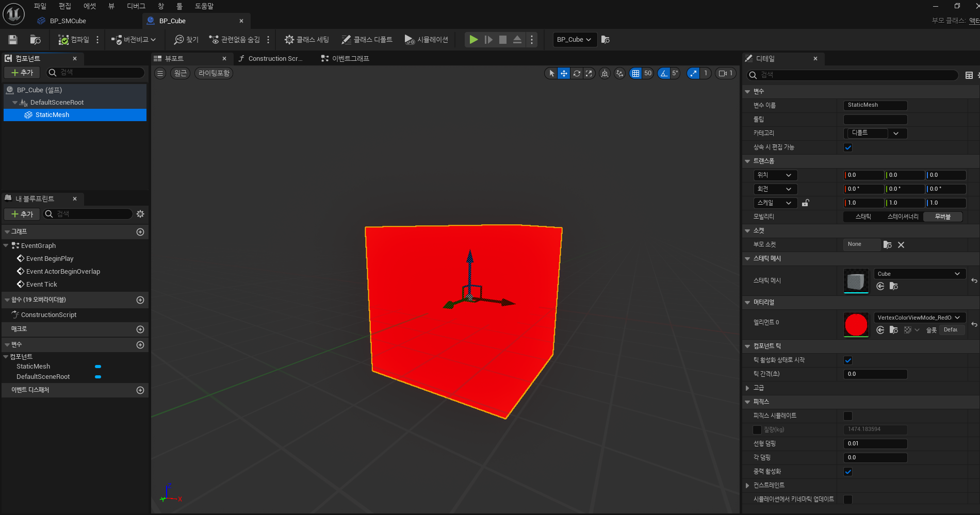Screen dimensions: 980x515
Task: Open the 찾기 search tool
Action: (186, 40)
